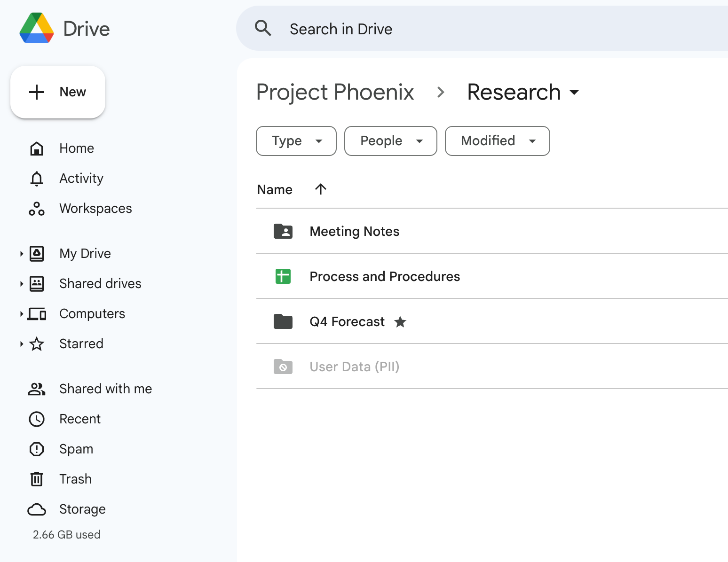Click the Activity bell icon
The height and width of the screenshot is (562, 728).
click(x=37, y=179)
